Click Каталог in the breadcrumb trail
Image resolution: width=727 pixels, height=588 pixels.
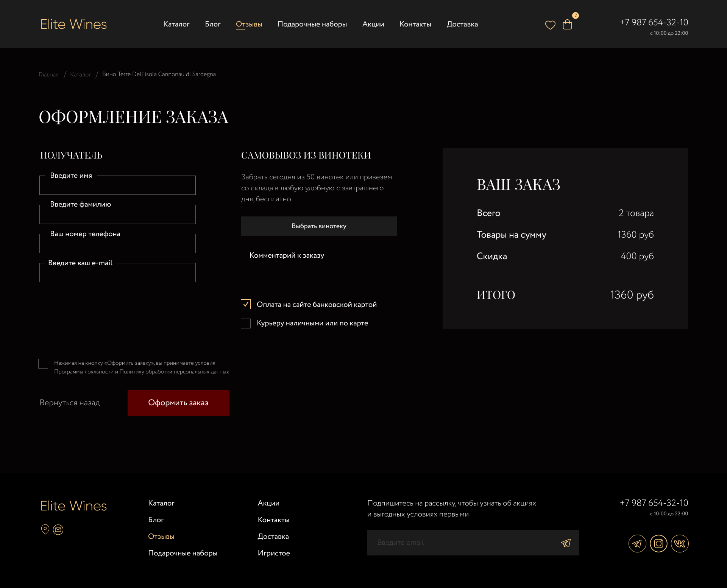coord(80,75)
